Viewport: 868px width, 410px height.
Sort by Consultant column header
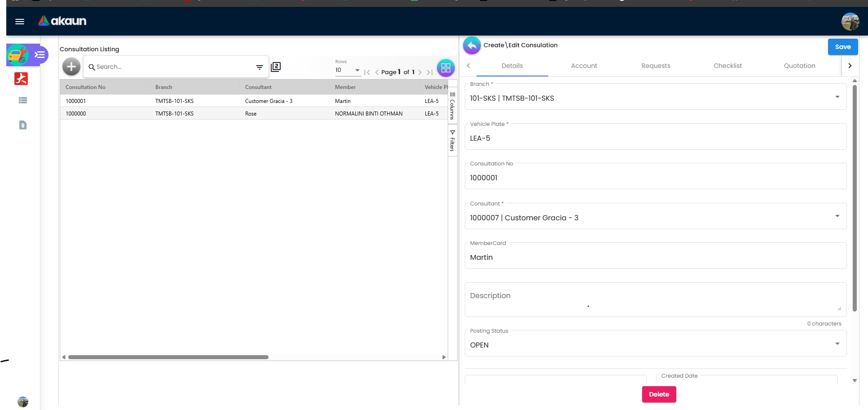258,87
